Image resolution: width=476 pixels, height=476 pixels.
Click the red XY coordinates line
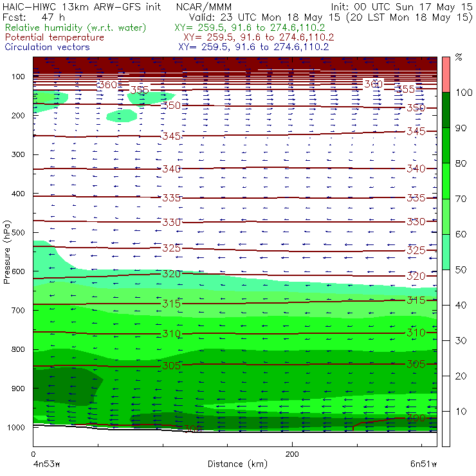coord(259,37)
